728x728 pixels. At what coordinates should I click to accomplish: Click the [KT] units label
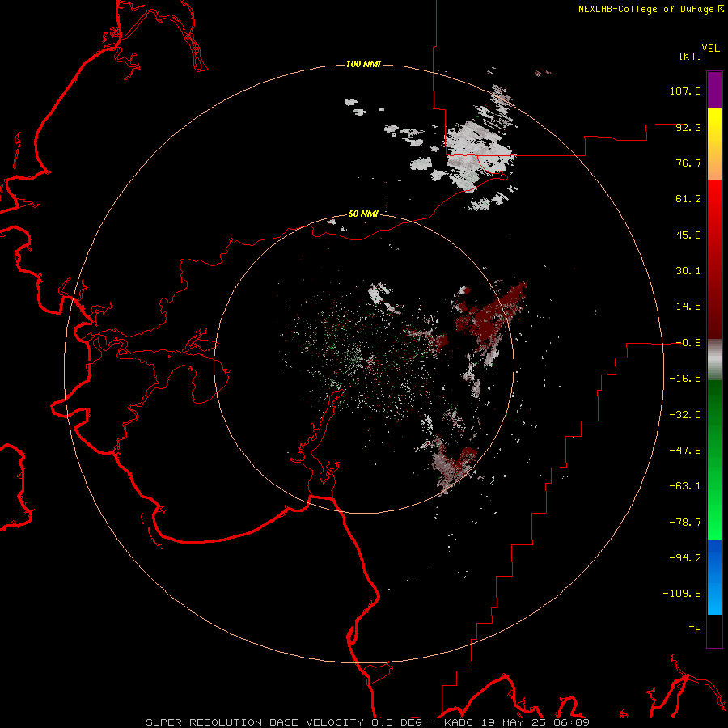coord(691,56)
